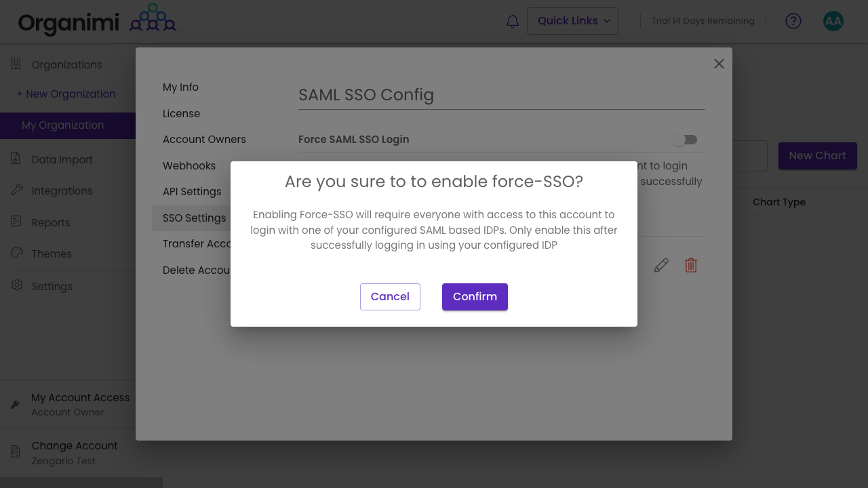Expand the Quick Links dropdown
868x488 pixels.
[572, 20]
